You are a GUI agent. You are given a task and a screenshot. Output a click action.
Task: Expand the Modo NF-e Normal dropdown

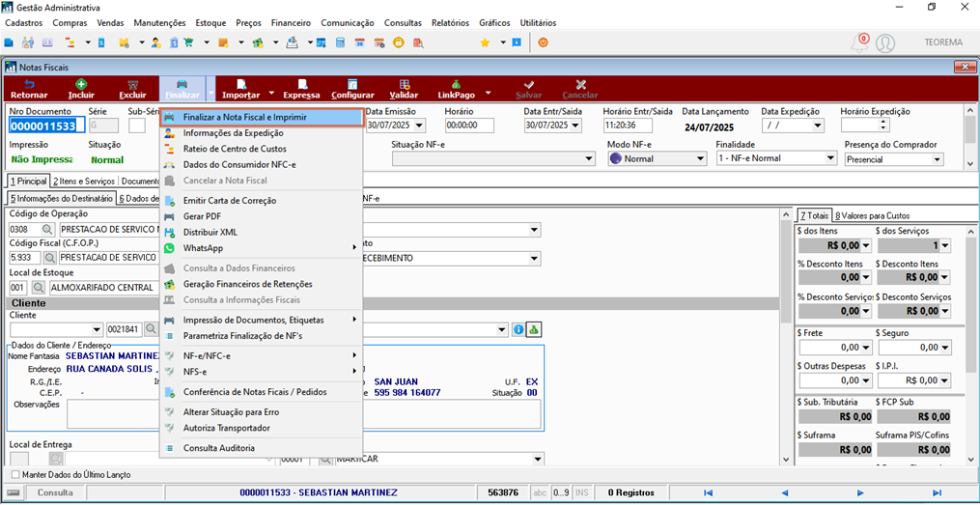pyautogui.click(x=701, y=158)
